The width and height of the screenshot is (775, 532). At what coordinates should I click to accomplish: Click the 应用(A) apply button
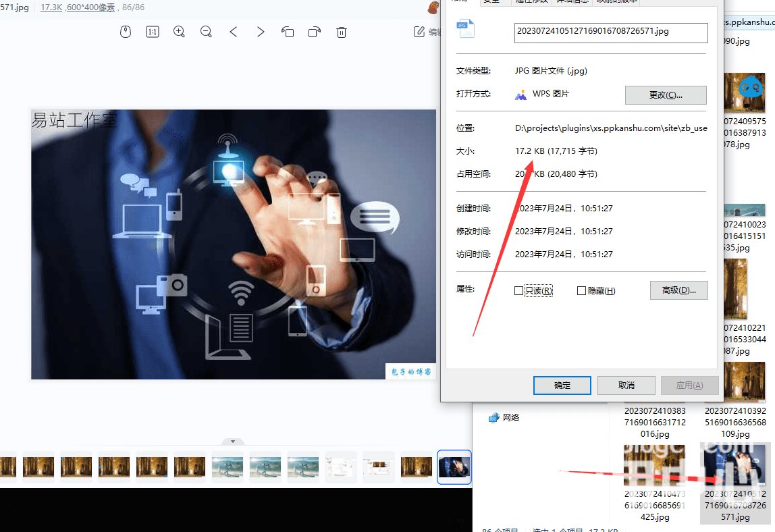click(x=689, y=385)
